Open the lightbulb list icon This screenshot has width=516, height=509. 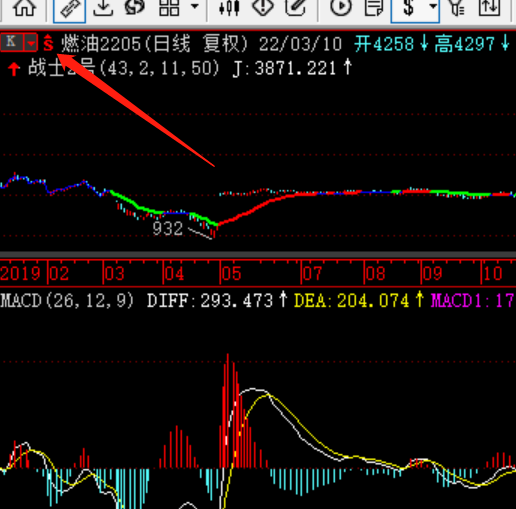457,7
